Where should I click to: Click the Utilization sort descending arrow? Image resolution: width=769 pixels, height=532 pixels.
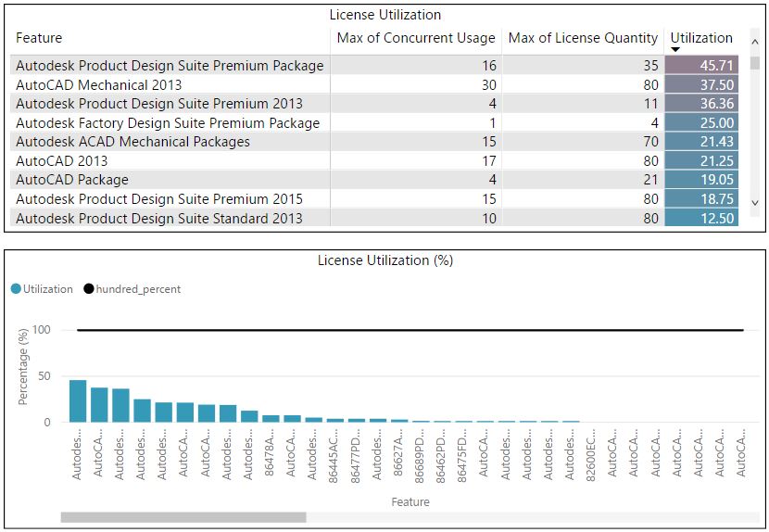pyautogui.click(x=675, y=50)
